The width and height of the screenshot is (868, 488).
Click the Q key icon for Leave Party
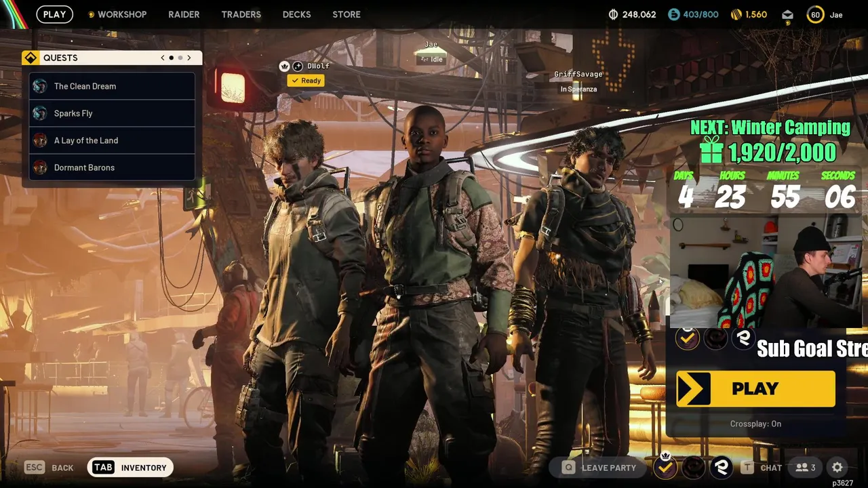pyautogui.click(x=568, y=467)
